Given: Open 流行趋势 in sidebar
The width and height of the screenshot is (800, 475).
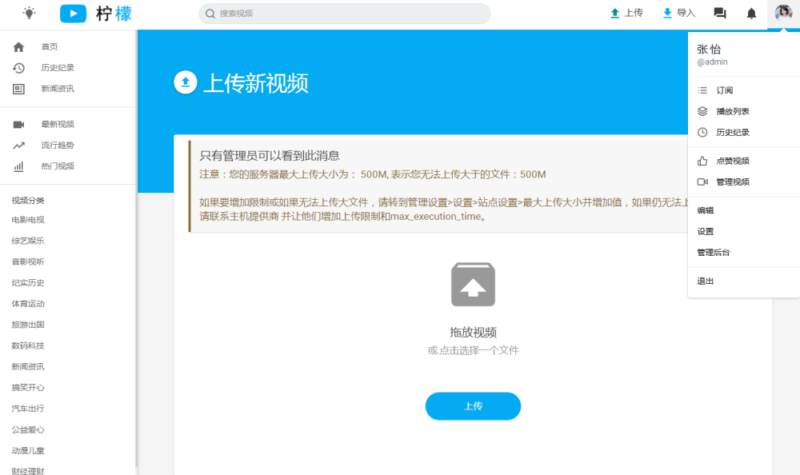Looking at the screenshot, I should click(x=58, y=145).
